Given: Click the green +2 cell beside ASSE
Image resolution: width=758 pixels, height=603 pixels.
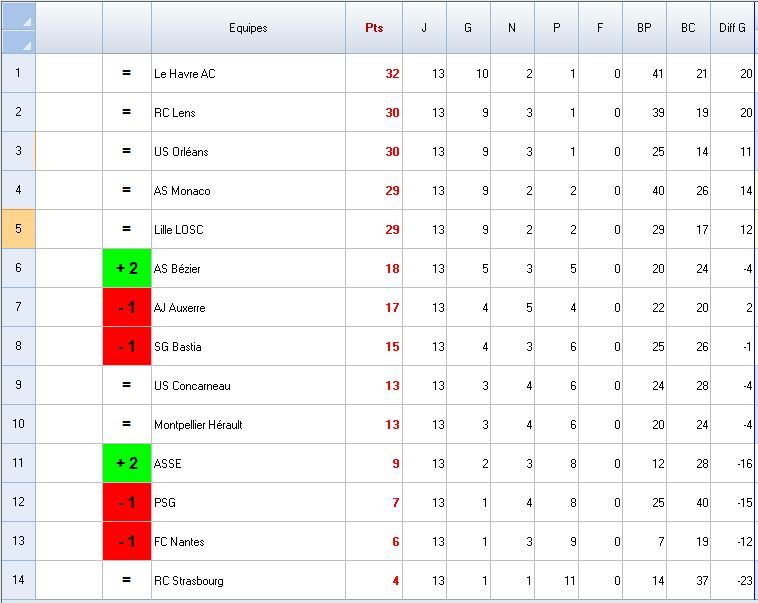Looking at the screenshot, I should coord(127,464).
